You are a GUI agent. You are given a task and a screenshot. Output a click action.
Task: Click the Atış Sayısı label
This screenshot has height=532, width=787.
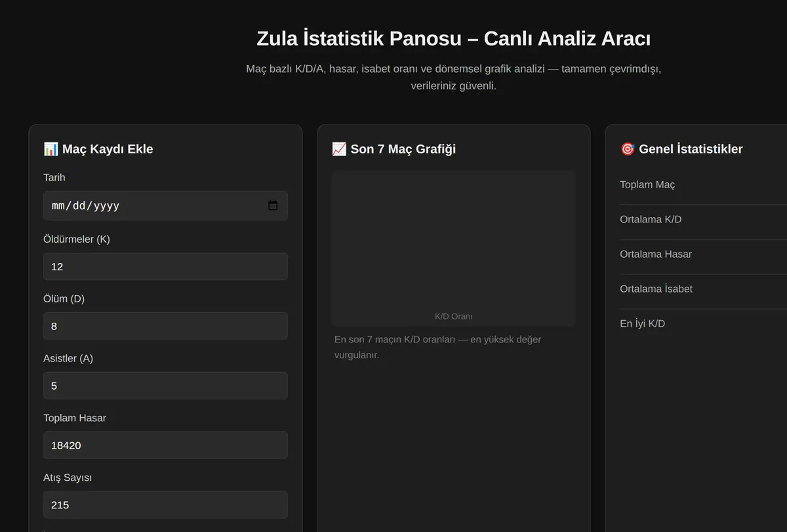coord(68,478)
